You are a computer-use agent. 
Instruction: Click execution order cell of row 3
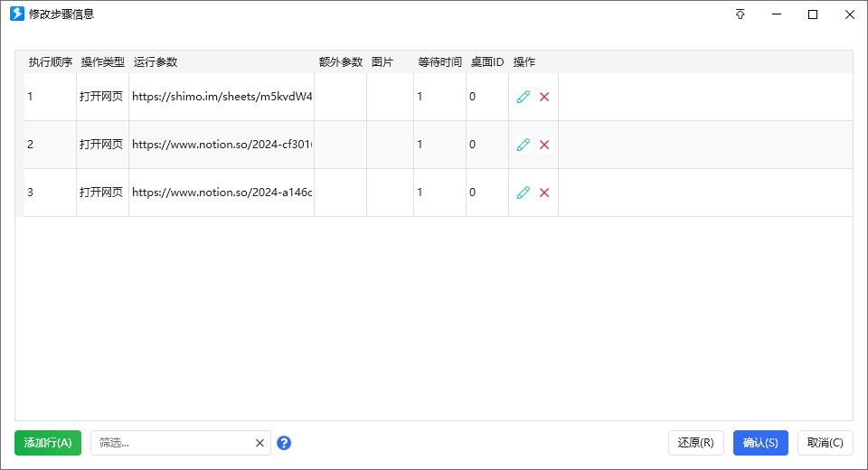[50, 193]
